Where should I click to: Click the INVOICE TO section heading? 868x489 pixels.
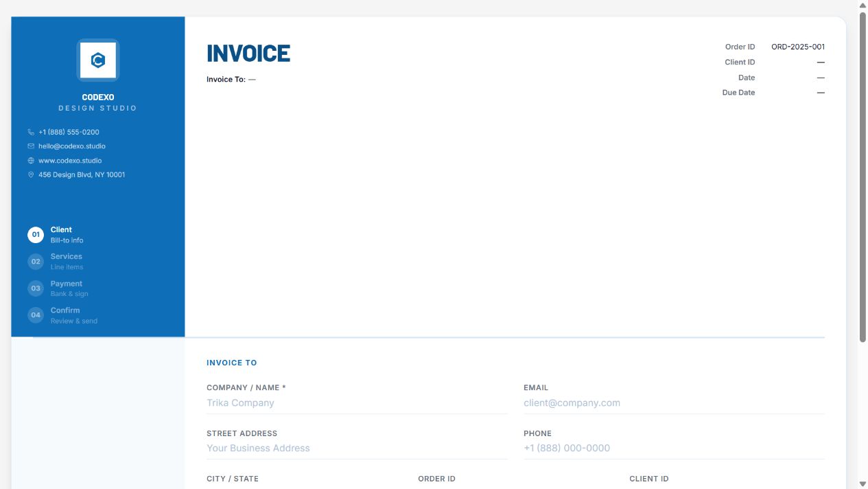(232, 363)
